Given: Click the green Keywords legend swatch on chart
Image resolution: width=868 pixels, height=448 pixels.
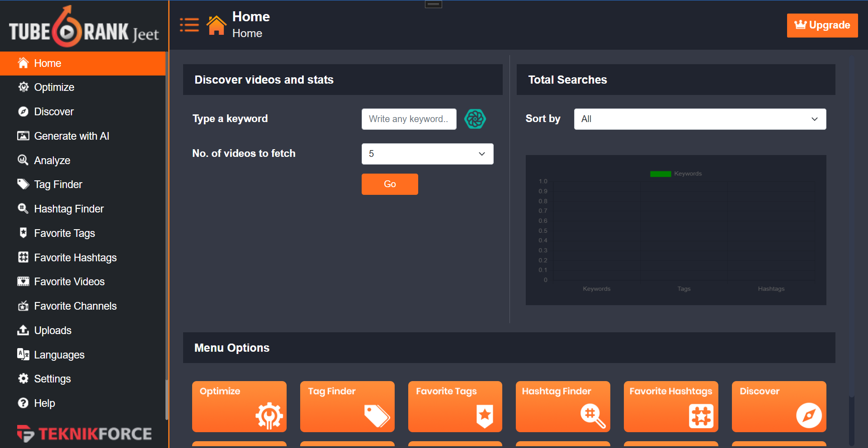Looking at the screenshot, I should click(x=660, y=173).
